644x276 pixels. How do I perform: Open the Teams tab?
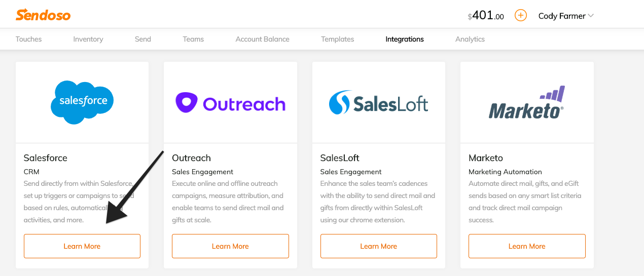(x=193, y=39)
